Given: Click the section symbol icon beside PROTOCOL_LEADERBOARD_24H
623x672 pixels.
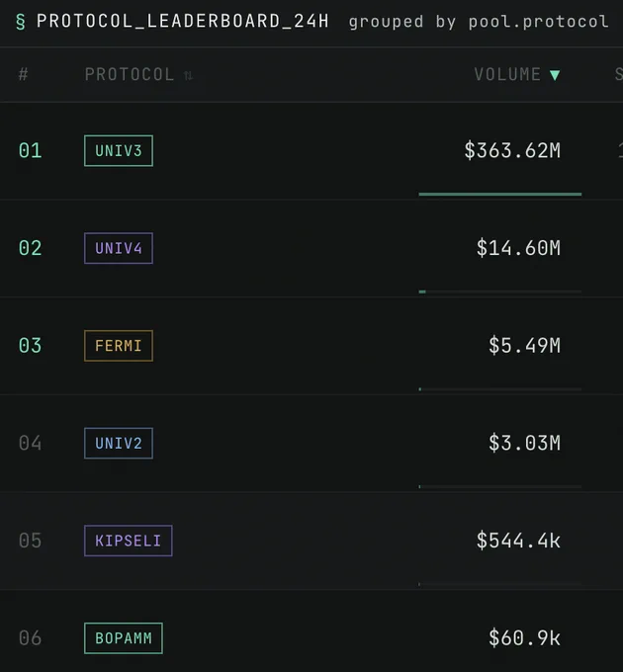Looking at the screenshot, I should [20, 22].
